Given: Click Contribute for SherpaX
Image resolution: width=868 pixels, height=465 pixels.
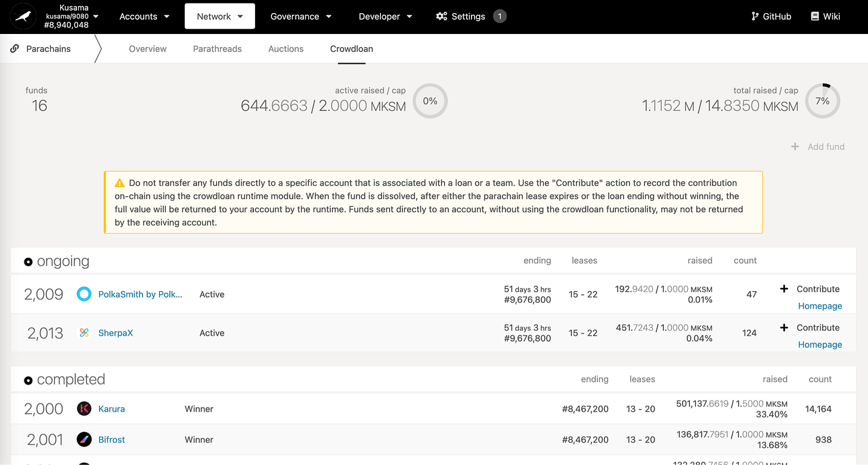Looking at the screenshot, I should tap(818, 328).
